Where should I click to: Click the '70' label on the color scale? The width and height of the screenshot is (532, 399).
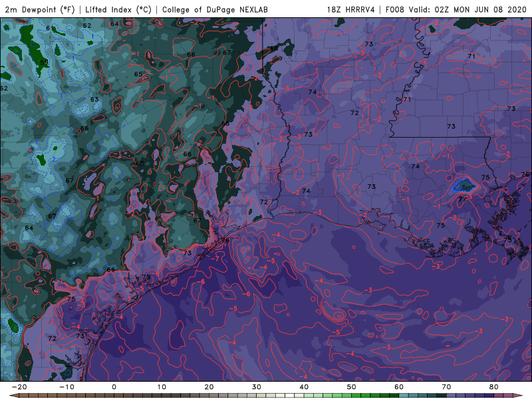point(446,387)
